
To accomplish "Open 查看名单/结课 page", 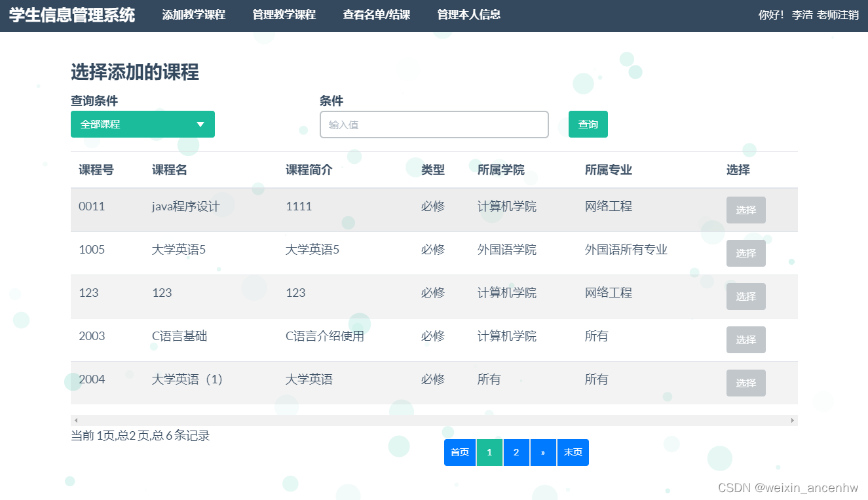I will click(376, 14).
